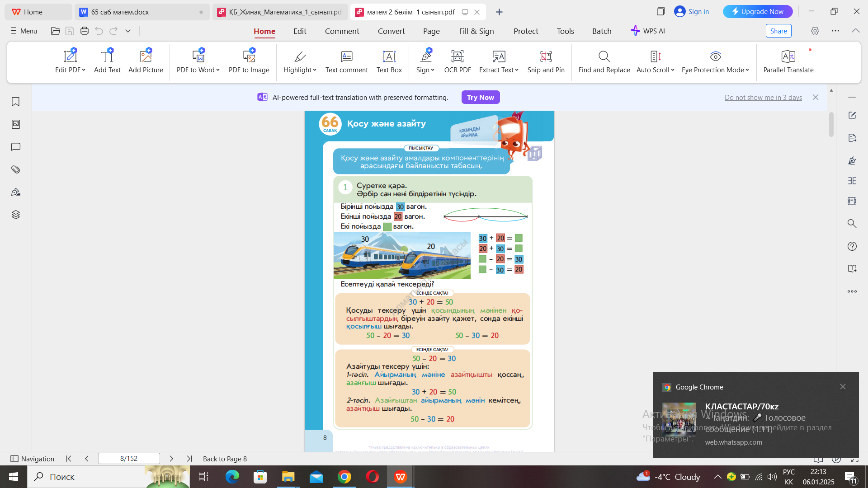Switch to the Comment ribbon tab
This screenshot has height=488, width=868.
(342, 31)
